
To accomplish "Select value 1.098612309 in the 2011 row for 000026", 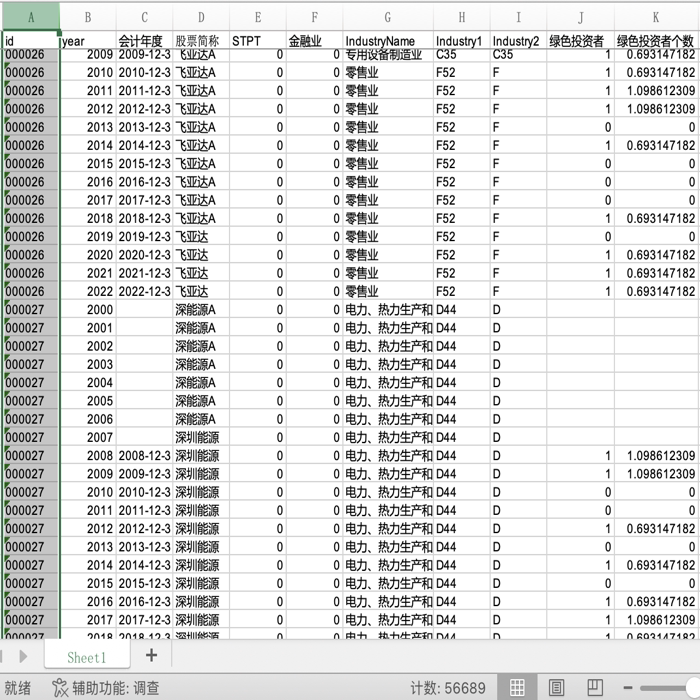I will point(655,91).
